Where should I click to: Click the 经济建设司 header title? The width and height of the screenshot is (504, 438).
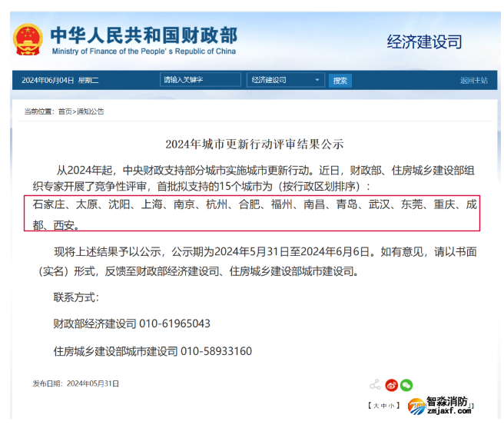(x=424, y=41)
